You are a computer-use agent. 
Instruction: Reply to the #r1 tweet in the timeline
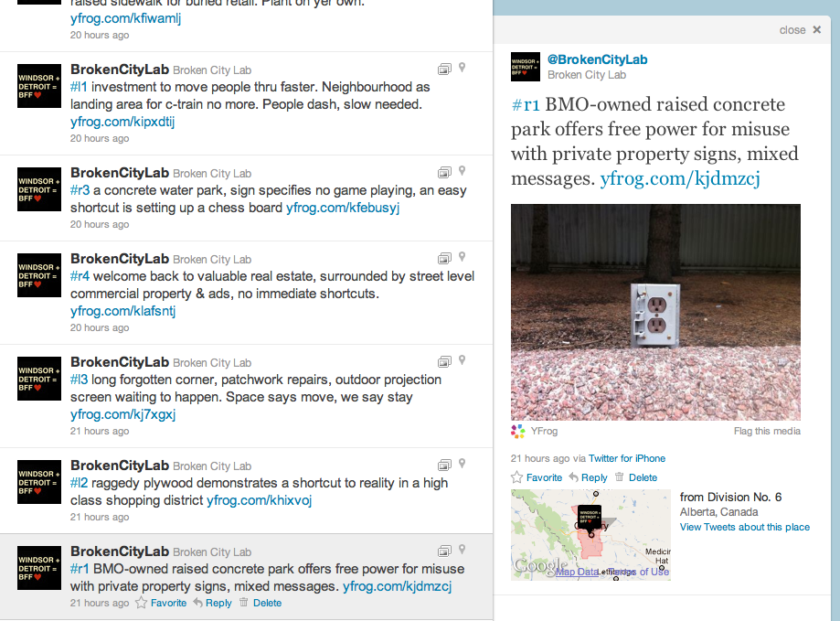click(x=213, y=603)
